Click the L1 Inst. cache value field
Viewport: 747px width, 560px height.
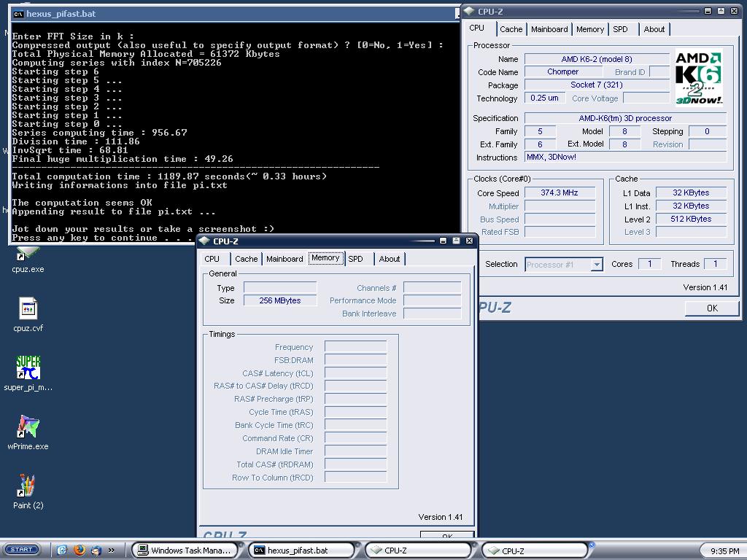click(691, 206)
